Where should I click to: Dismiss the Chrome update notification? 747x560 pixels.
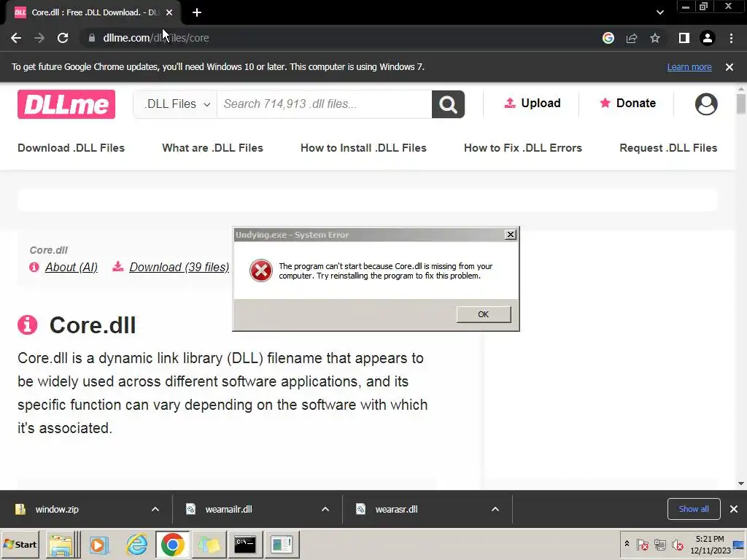pos(729,67)
